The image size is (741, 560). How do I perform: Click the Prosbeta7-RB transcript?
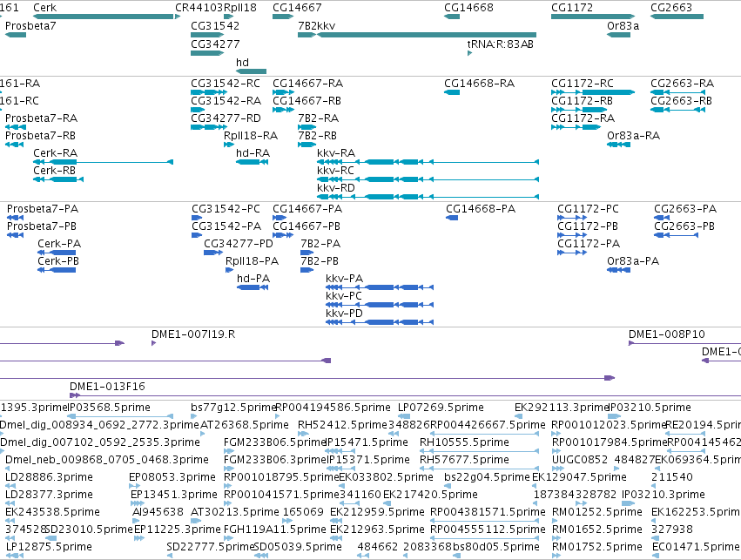tap(14, 145)
